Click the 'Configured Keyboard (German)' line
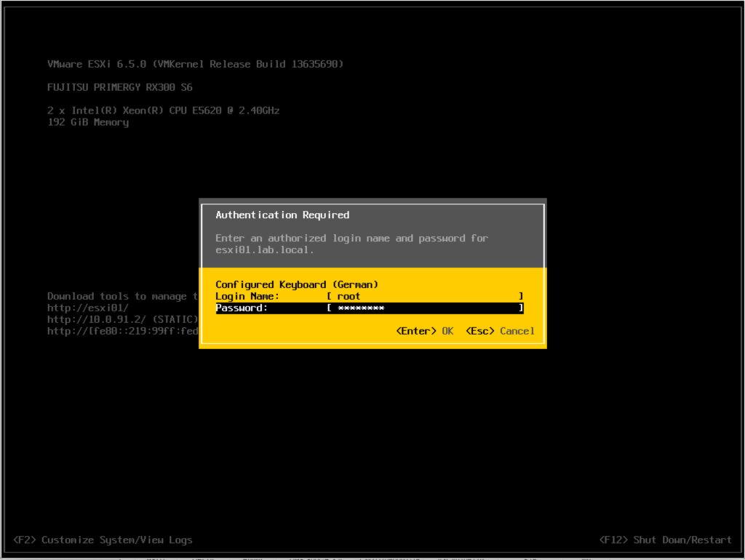The height and width of the screenshot is (560, 745). tap(297, 284)
